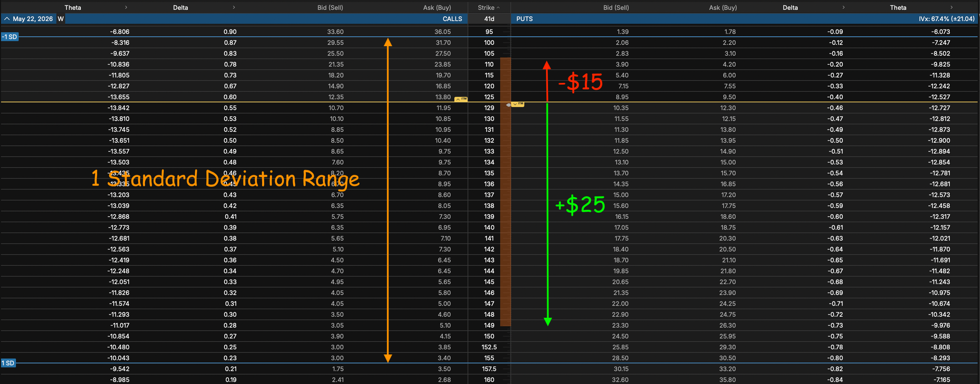Select call ask 8.95 at strike 136

click(x=444, y=184)
